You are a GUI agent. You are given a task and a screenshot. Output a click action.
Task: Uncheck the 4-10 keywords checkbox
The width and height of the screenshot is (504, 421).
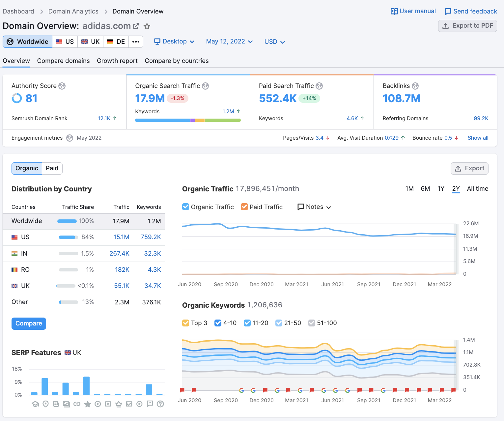(218, 323)
